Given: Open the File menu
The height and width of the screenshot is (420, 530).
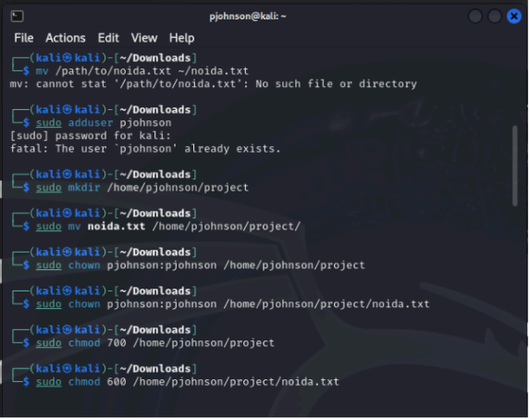Looking at the screenshot, I should (x=24, y=38).
